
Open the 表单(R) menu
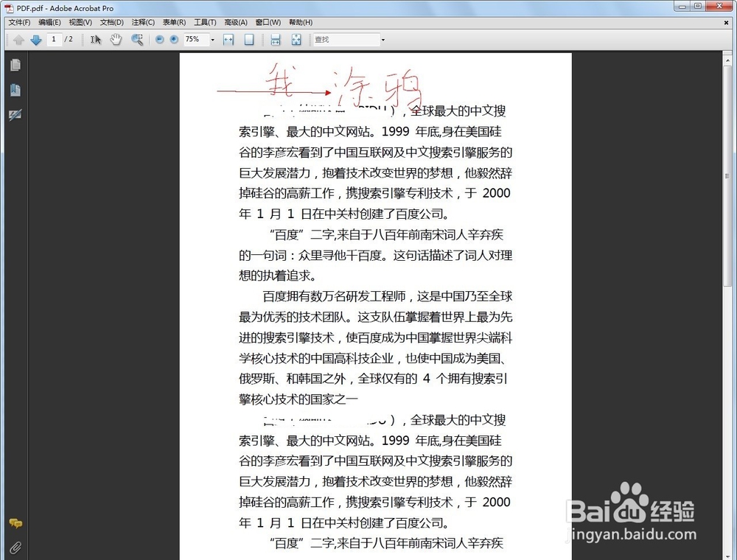(174, 22)
